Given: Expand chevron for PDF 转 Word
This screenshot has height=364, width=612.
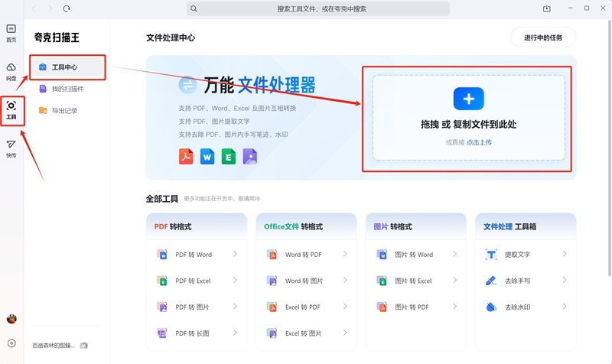Looking at the screenshot, I should pos(235,254).
